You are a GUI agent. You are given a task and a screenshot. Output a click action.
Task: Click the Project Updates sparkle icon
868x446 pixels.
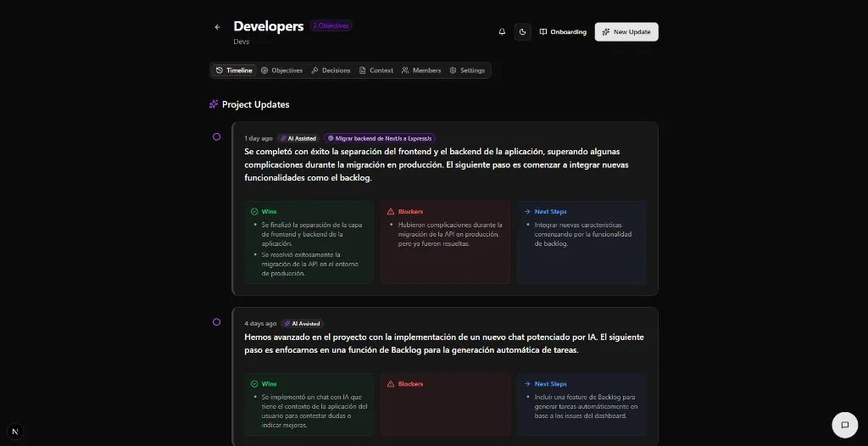pyautogui.click(x=214, y=104)
